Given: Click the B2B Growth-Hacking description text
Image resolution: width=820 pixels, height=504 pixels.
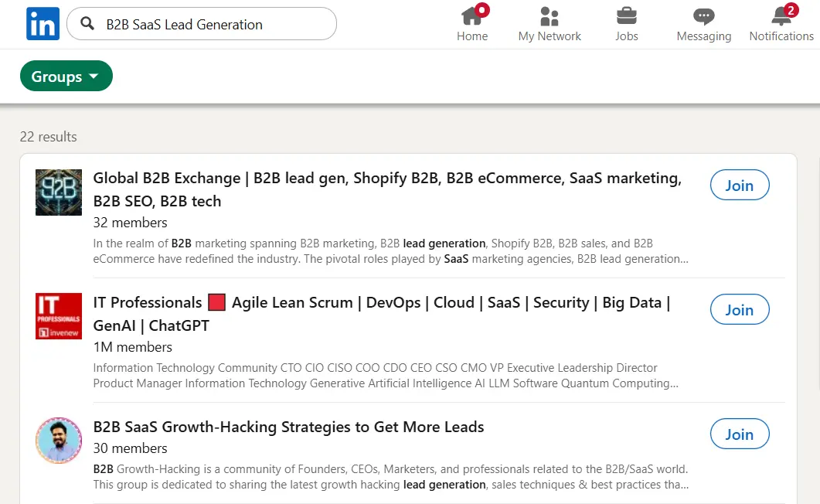Looking at the screenshot, I should [390, 477].
